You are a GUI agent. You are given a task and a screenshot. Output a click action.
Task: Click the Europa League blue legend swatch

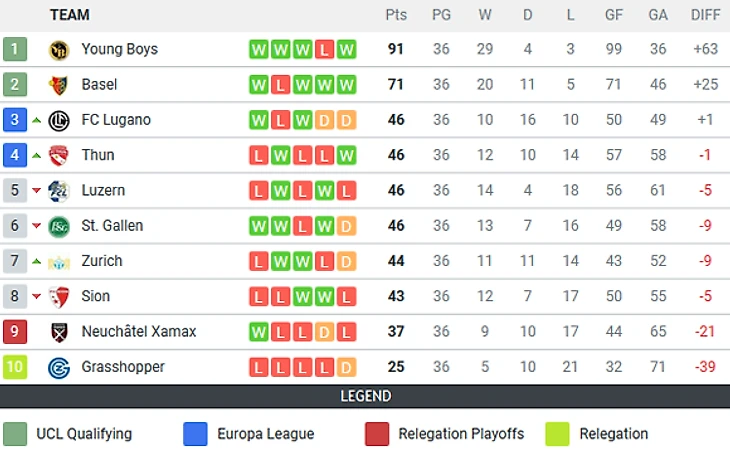point(196,434)
